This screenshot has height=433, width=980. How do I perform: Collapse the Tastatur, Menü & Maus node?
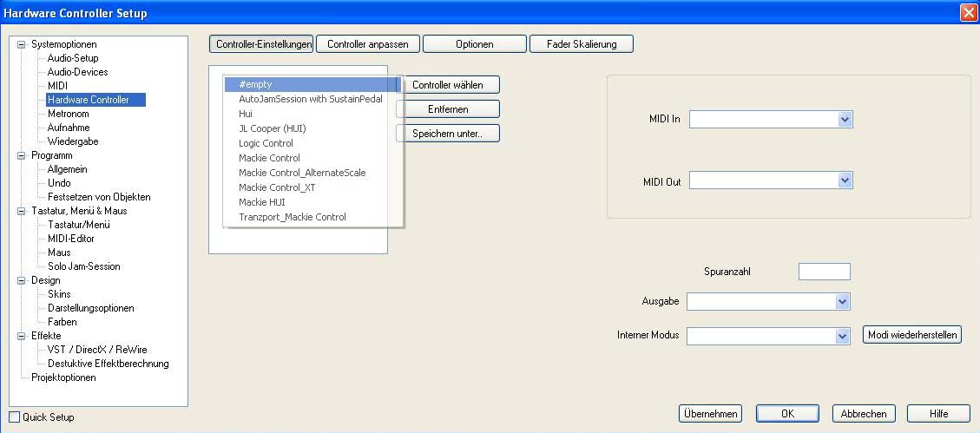click(x=23, y=211)
